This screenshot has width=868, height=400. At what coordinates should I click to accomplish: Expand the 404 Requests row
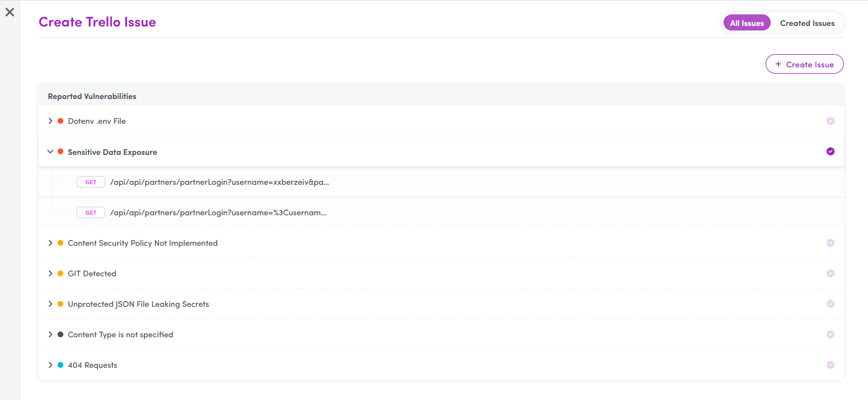tap(51, 365)
